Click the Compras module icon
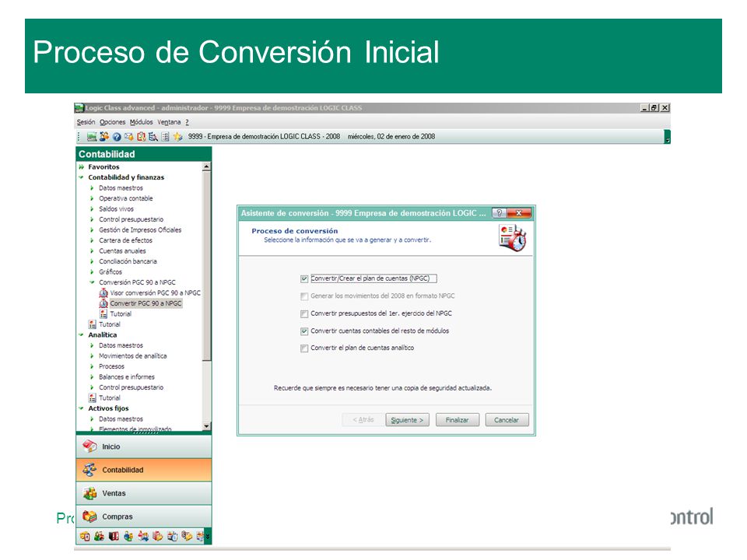 [x=89, y=516]
